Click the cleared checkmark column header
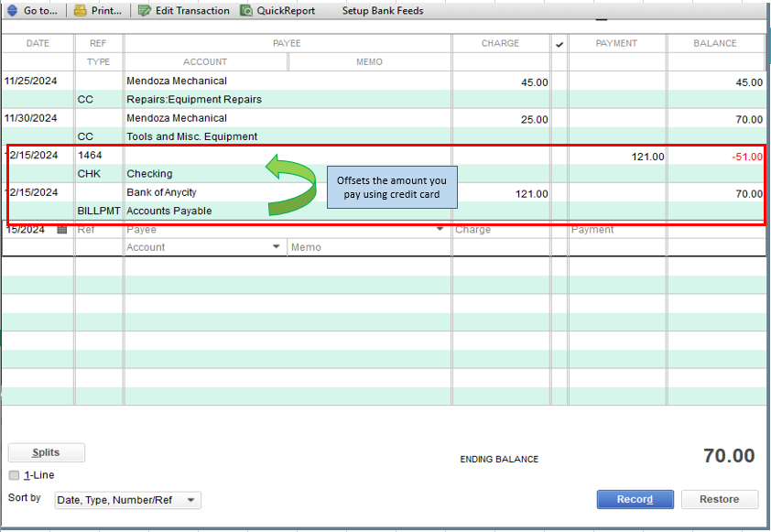 (559, 44)
